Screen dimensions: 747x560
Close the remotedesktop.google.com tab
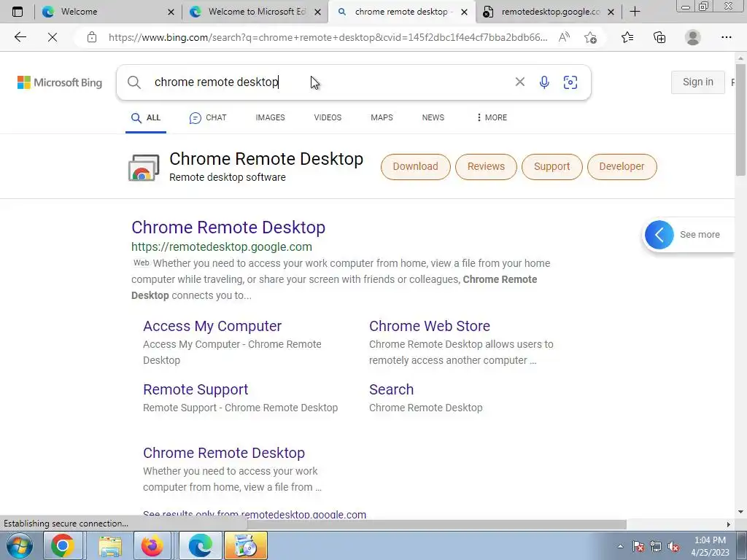click(x=611, y=12)
